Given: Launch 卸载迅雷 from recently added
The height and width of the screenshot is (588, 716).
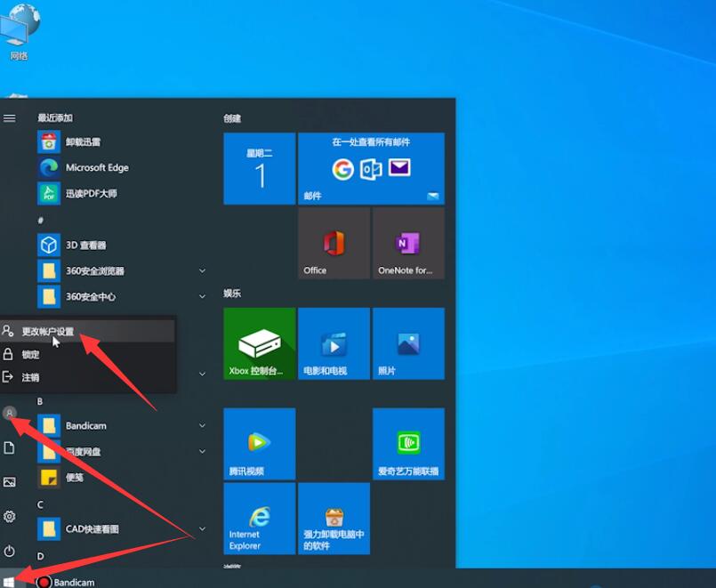Looking at the screenshot, I should (x=121, y=142).
